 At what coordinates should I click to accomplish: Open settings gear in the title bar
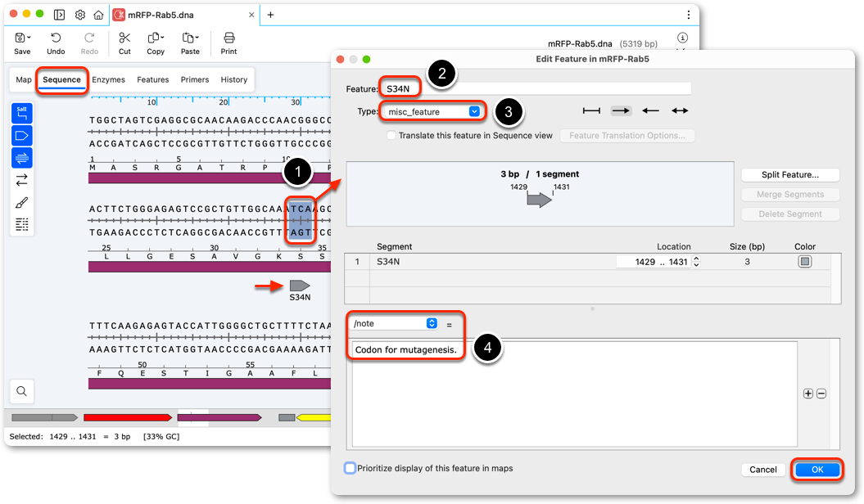[80, 15]
